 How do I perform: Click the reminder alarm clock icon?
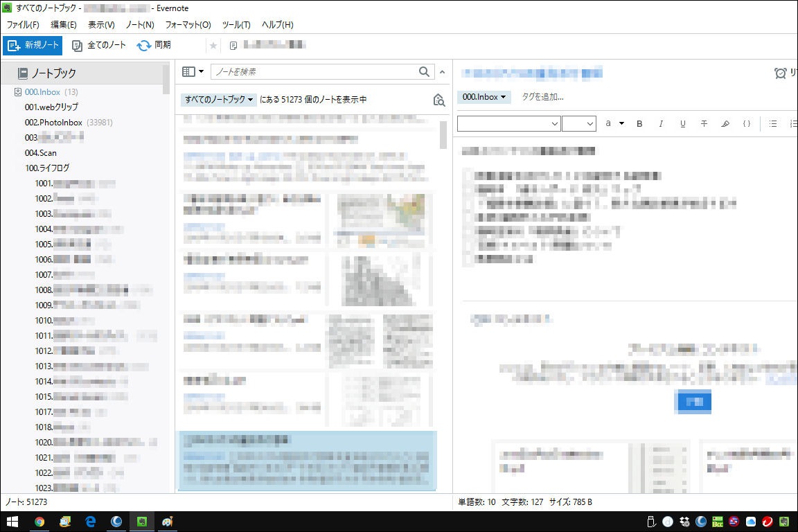[x=780, y=73]
